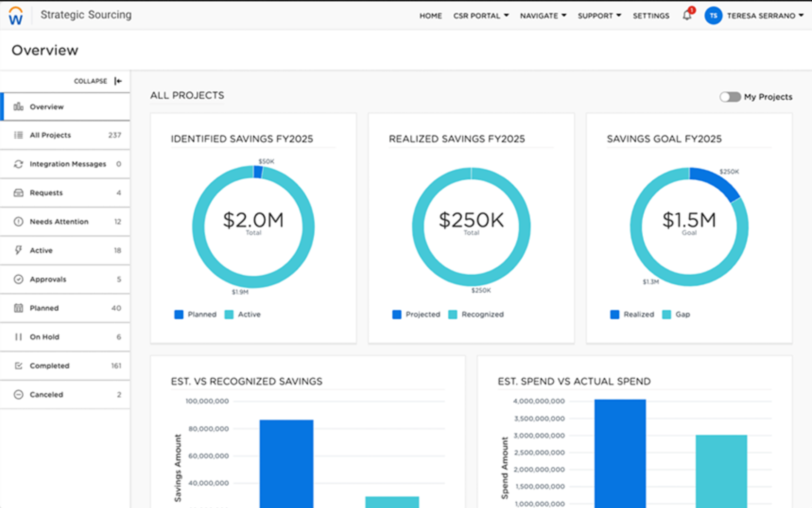Click the Recognized legend swatch
Screen dimensions: 812x508
[x=452, y=315]
